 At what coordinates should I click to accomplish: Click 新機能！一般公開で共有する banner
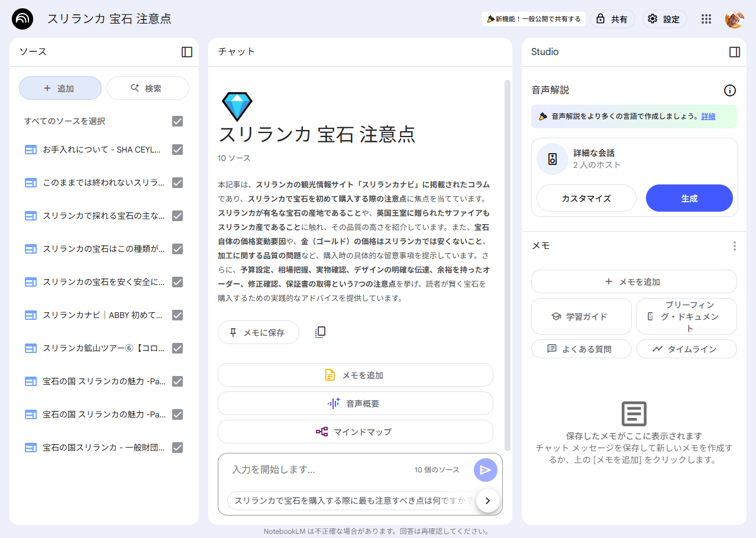click(x=534, y=19)
